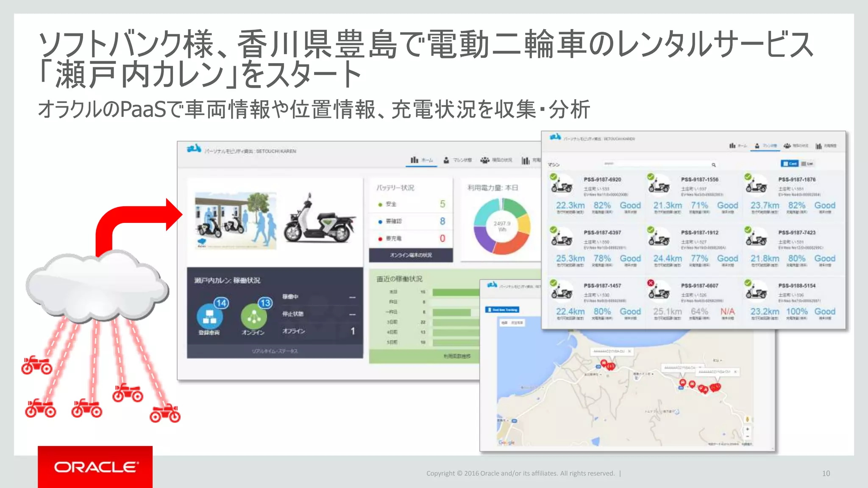Click the Google logo on the map

tap(506, 443)
